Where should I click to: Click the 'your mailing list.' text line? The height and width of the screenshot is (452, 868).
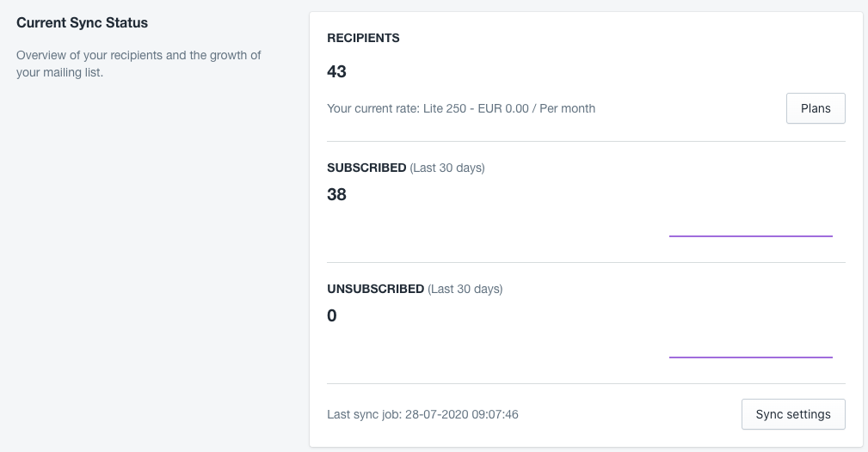(x=59, y=73)
